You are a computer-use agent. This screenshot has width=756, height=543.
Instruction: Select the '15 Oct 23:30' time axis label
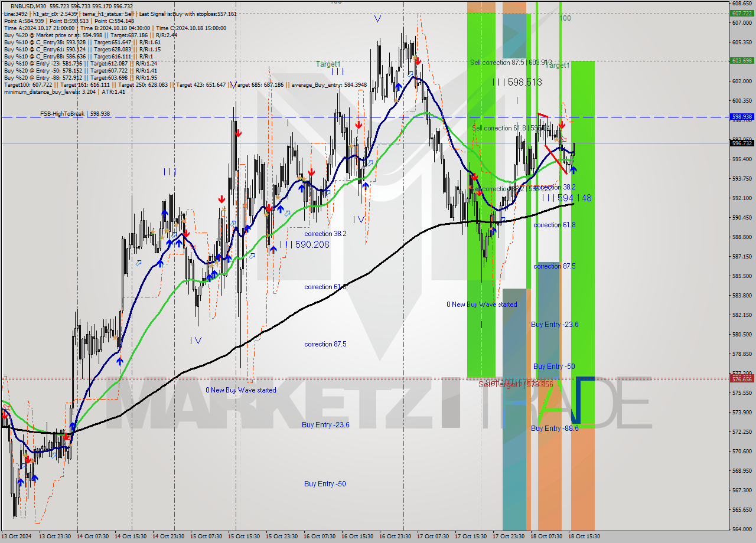click(282, 537)
